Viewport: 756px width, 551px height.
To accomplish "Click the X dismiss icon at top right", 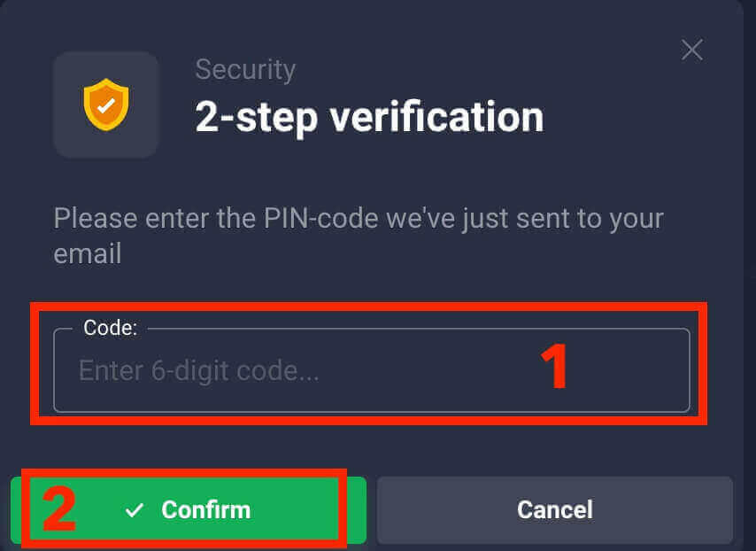I will (691, 50).
